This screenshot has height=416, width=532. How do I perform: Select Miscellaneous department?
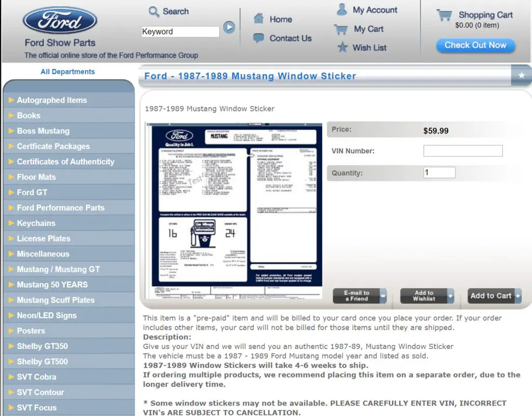point(43,253)
